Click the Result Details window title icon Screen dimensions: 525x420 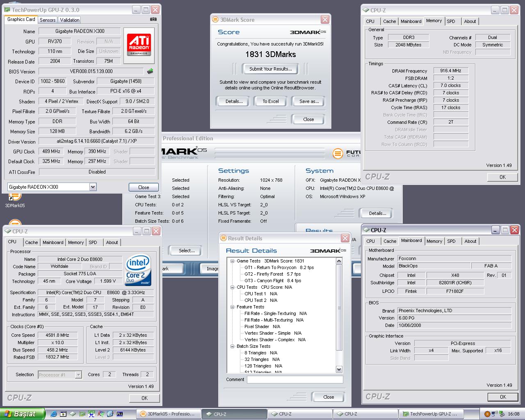point(223,238)
